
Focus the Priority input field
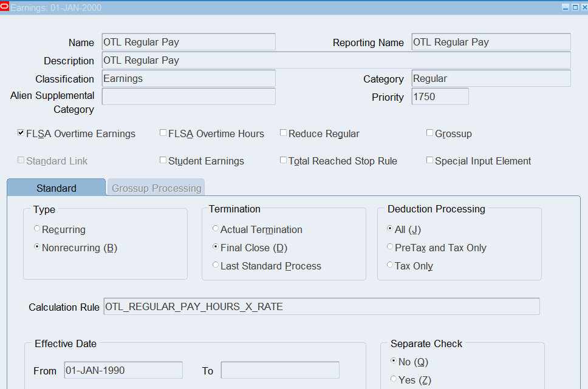click(439, 96)
